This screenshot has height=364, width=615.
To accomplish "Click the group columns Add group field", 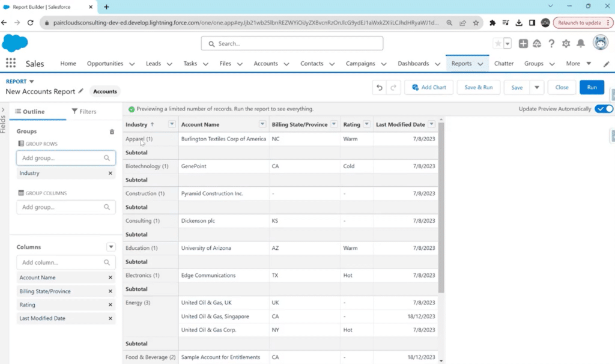I will pyautogui.click(x=66, y=207).
